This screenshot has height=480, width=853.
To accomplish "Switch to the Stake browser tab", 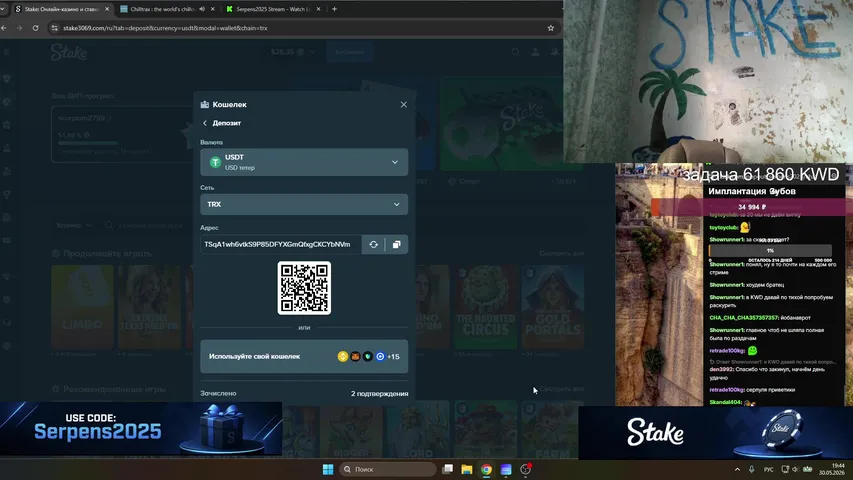I will click(x=61, y=9).
